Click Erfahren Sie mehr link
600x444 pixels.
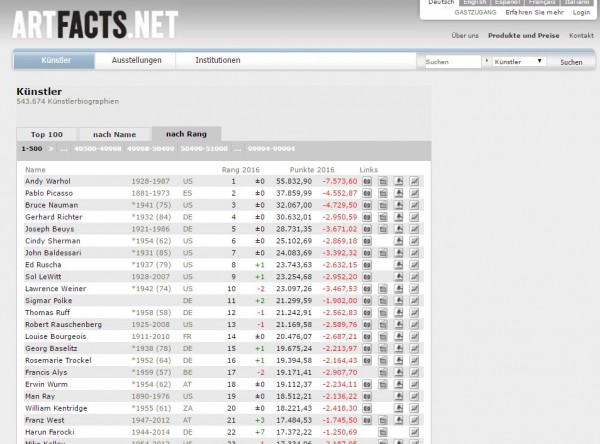pyautogui.click(x=535, y=13)
